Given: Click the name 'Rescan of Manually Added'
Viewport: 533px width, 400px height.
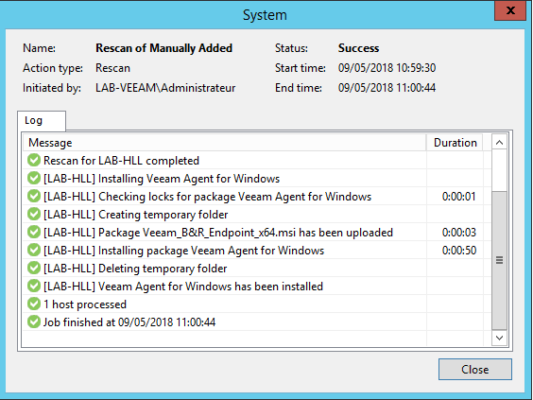Looking at the screenshot, I should coord(164,48).
